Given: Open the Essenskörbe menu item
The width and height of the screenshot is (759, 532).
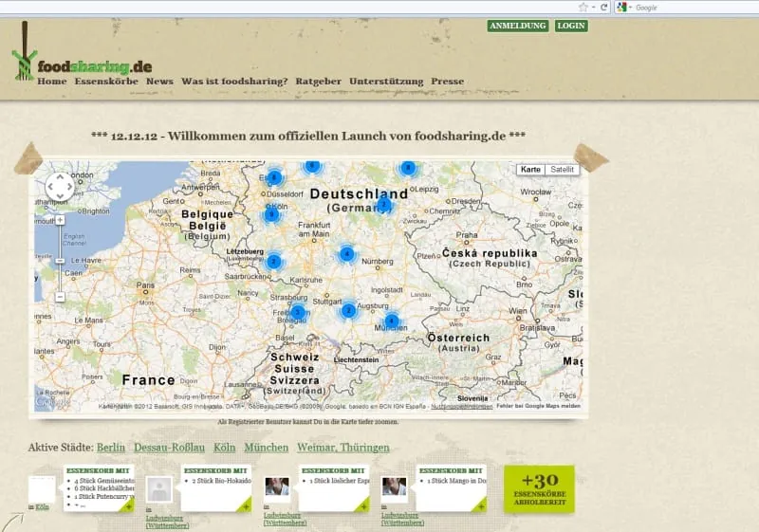Looking at the screenshot, I should coord(106,82).
